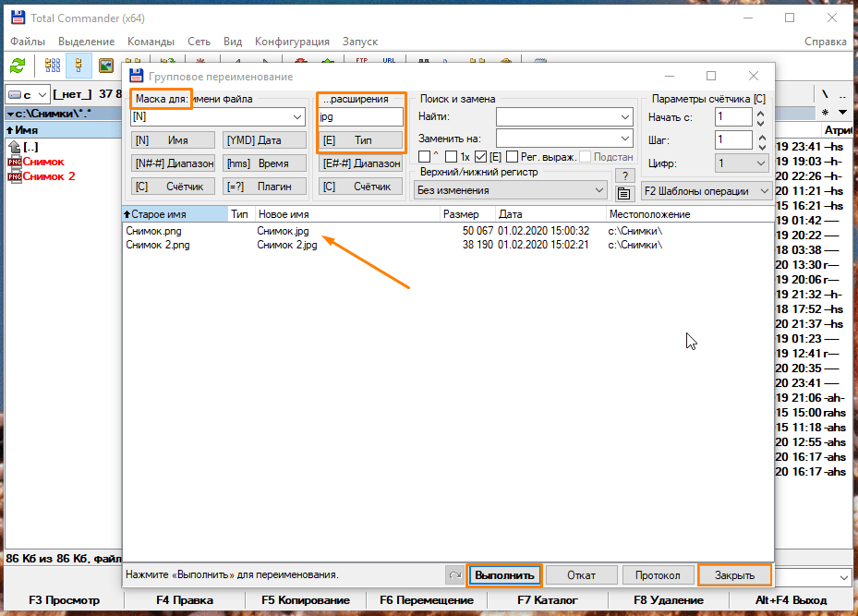Click the Выполнить button

pos(504,575)
